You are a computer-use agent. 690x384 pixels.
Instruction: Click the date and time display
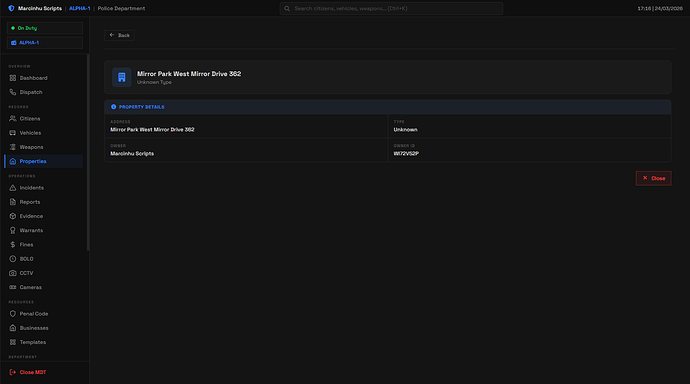click(x=660, y=8)
